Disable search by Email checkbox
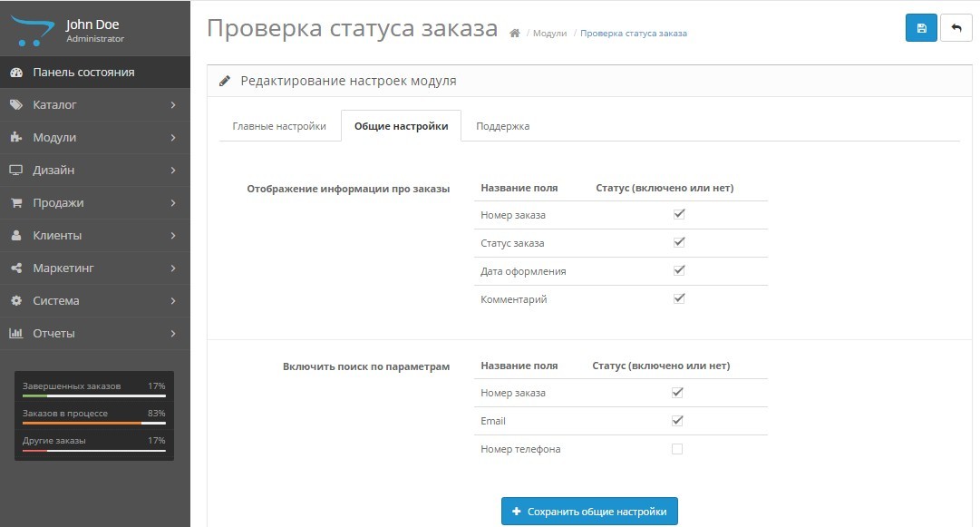The width and height of the screenshot is (980, 527). click(x=677, y=421)
